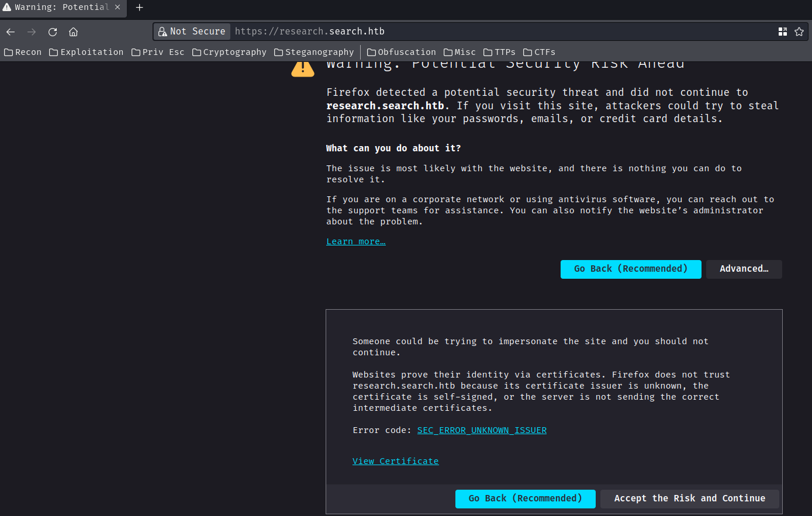Go to the Home page
The width and height of the screenshot is (812, 516).
pos(73,32)
